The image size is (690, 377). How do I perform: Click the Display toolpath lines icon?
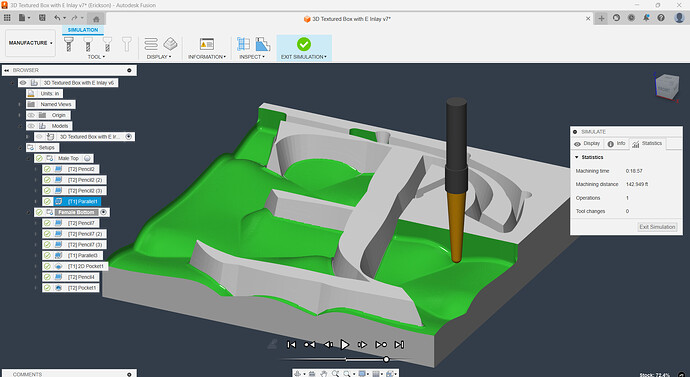click(x=151, y=44)
